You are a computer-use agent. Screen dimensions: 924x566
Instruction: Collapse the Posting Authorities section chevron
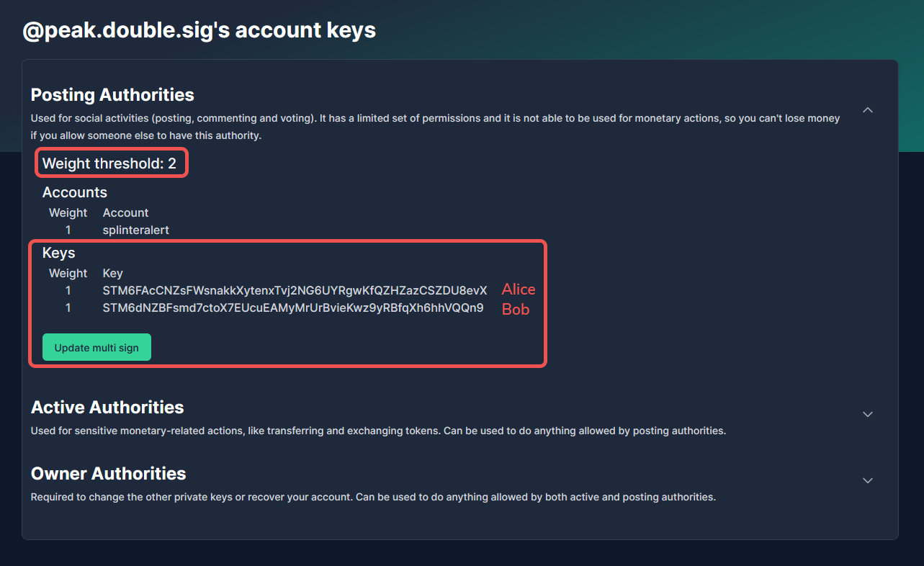868,110
